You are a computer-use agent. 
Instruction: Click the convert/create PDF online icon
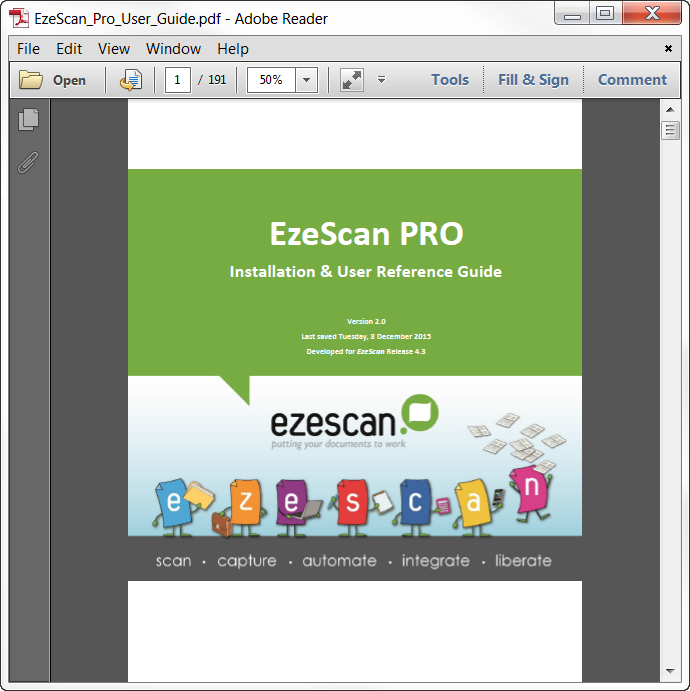click(x=131, y=80)
